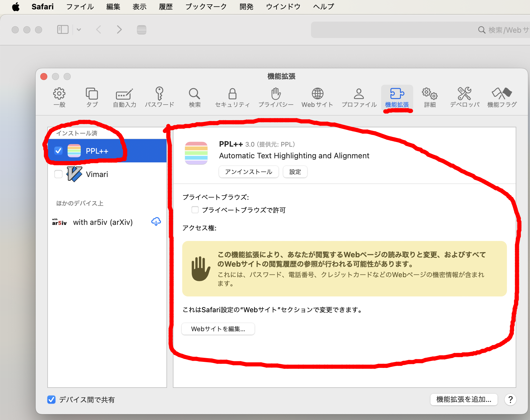530x420 pixels.
Task: Click the アンインストール button
Action: click(249, 172)
